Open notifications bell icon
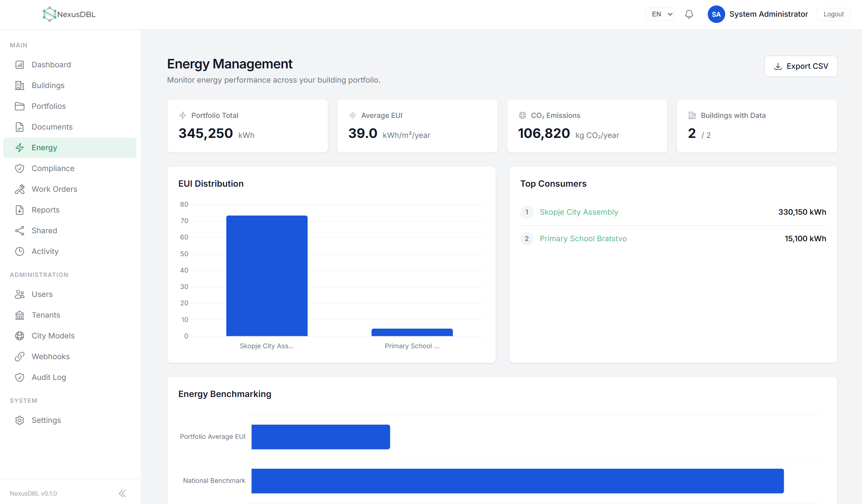 [689, 14]
